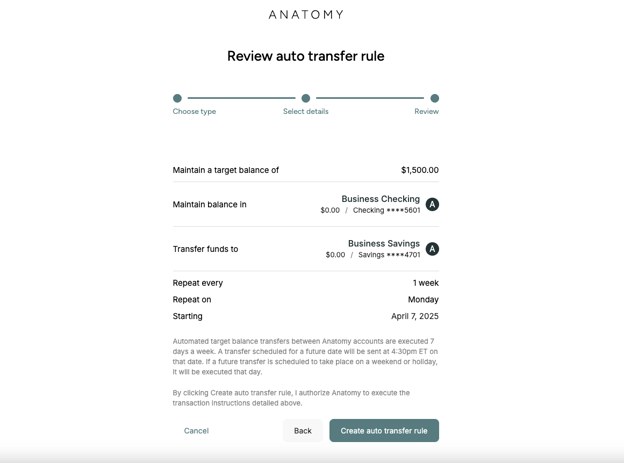Click the Monday repeat day value
The image size is (624, 463).
[x=423, y=300]
